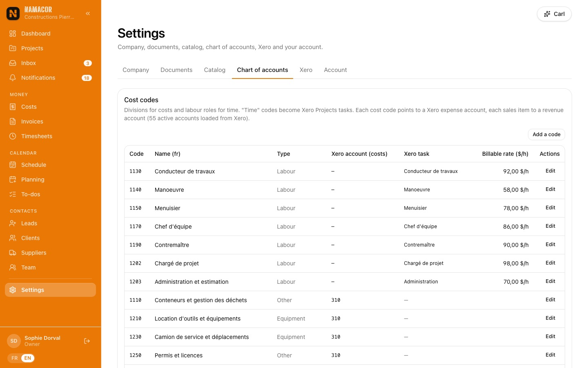Viewport: 588px width, 368px height.
Task: Edit the Manoeuvre row
Action: 550,189
